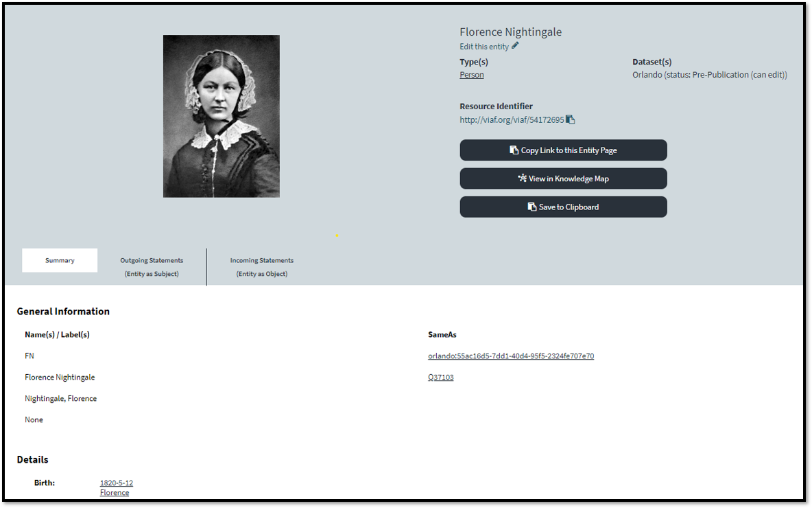812x508 pixels.
Task: Click the Florence Nightingale portrait photo
Action: coord(221,116)
